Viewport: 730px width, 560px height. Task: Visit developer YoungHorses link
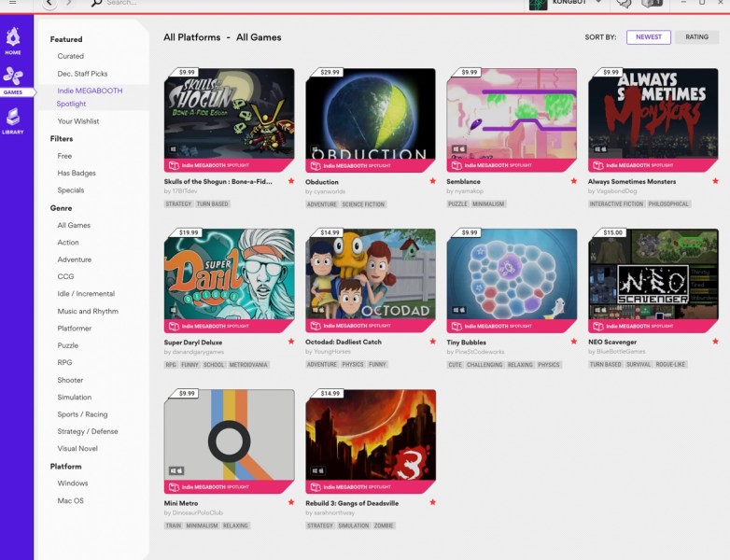click(332, 352)
